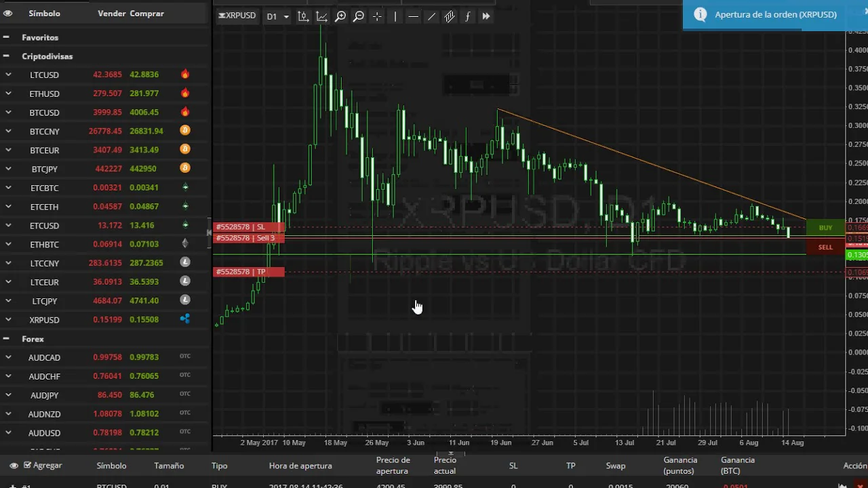Image resolution: width=868 pixels, height=488 pixels.
Task: Click the ETHUSD buy price 281.977
Action: 144,94
